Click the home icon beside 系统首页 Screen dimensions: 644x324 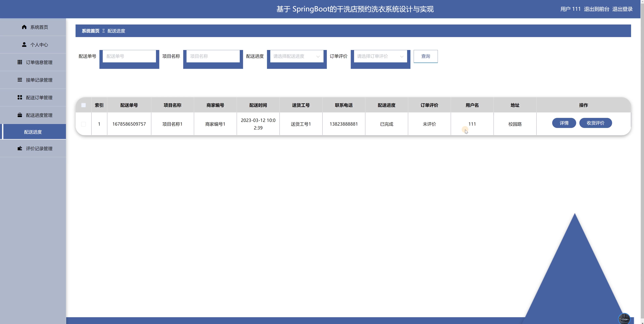pyautogui.click(x=24, y=27)
